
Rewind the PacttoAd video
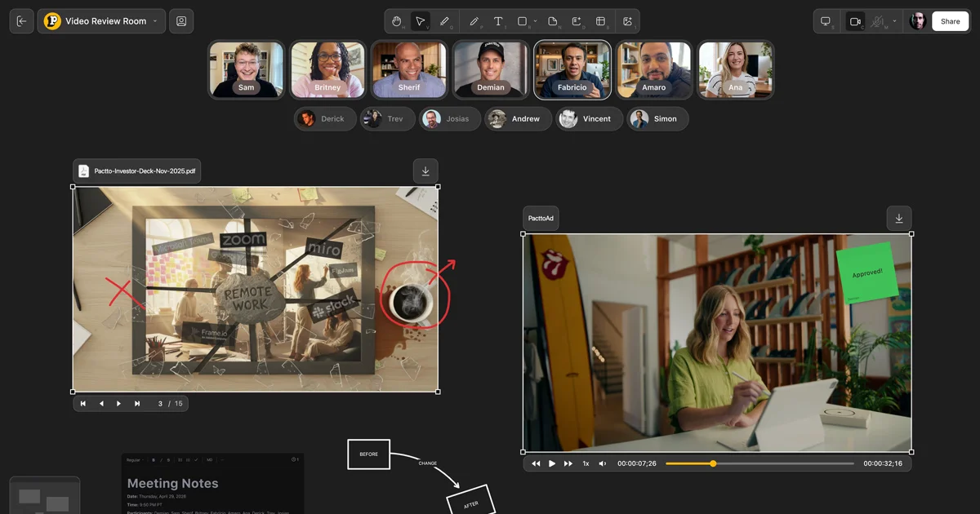(536, 463)
